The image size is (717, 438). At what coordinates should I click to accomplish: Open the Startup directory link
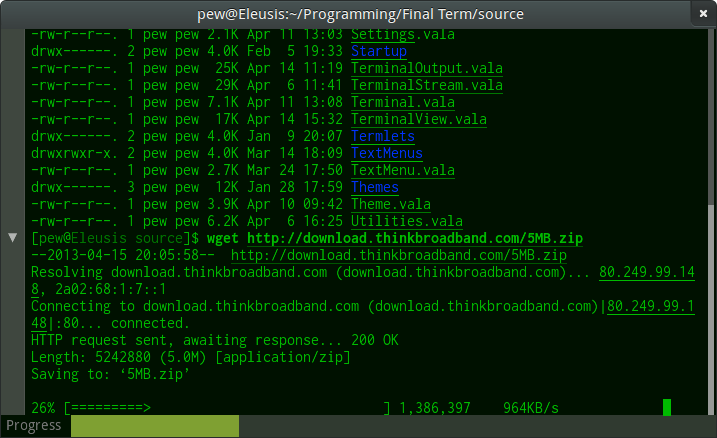pos(379,51)
